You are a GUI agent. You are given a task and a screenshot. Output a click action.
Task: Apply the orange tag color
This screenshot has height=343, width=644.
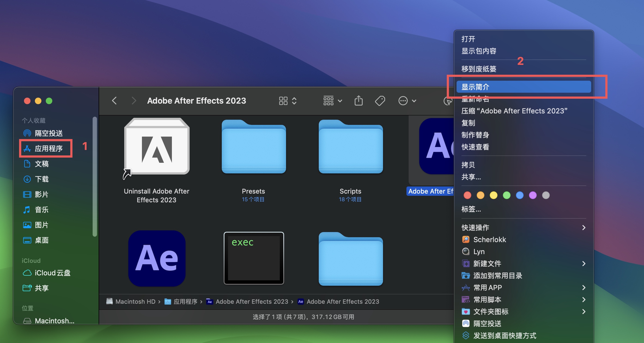481,195
